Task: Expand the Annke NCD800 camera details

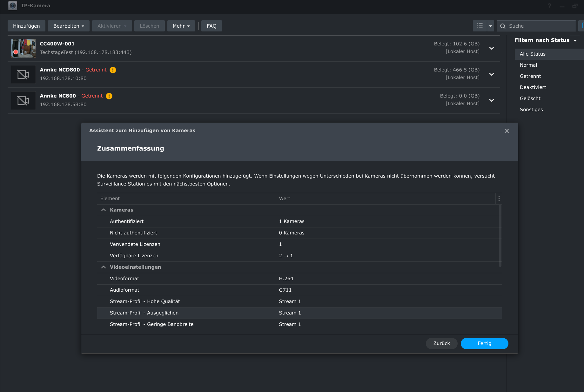Action: click(x=492, y=74)
